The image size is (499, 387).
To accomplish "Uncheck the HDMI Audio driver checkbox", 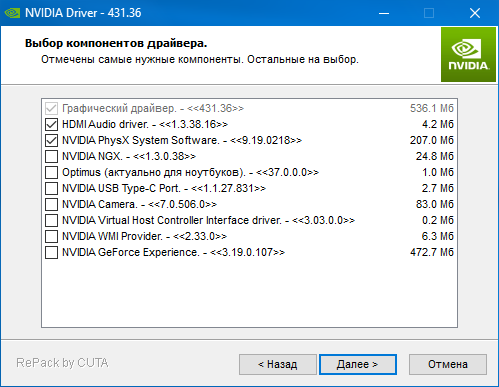I will point(51,124).
